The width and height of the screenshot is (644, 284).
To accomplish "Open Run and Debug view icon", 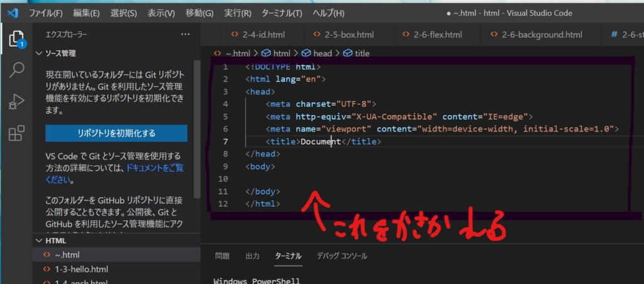I will point(17,101).
